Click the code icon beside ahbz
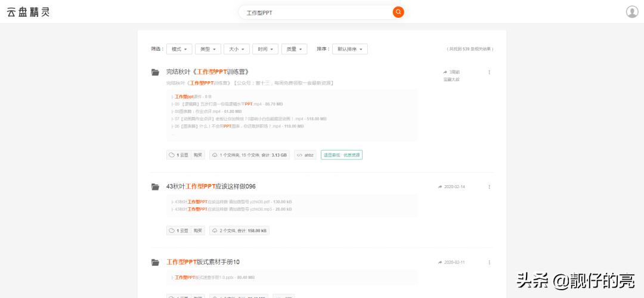 coord(299,155)
